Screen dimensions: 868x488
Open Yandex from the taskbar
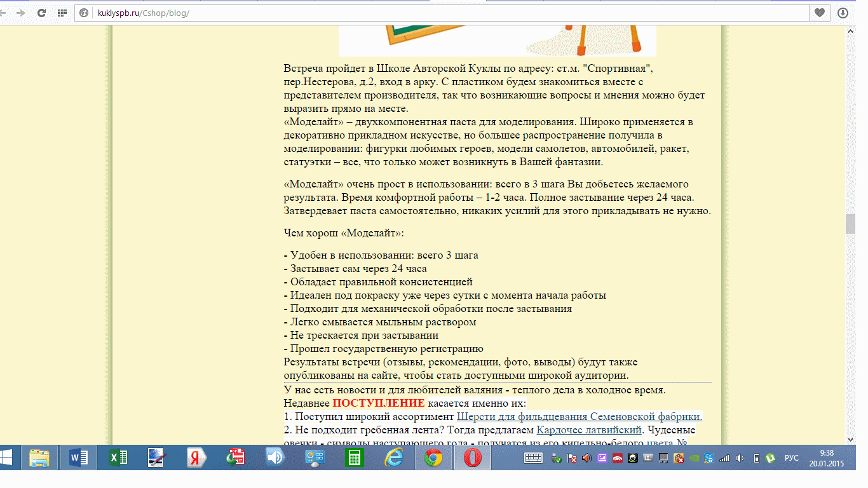pos(196,457)
